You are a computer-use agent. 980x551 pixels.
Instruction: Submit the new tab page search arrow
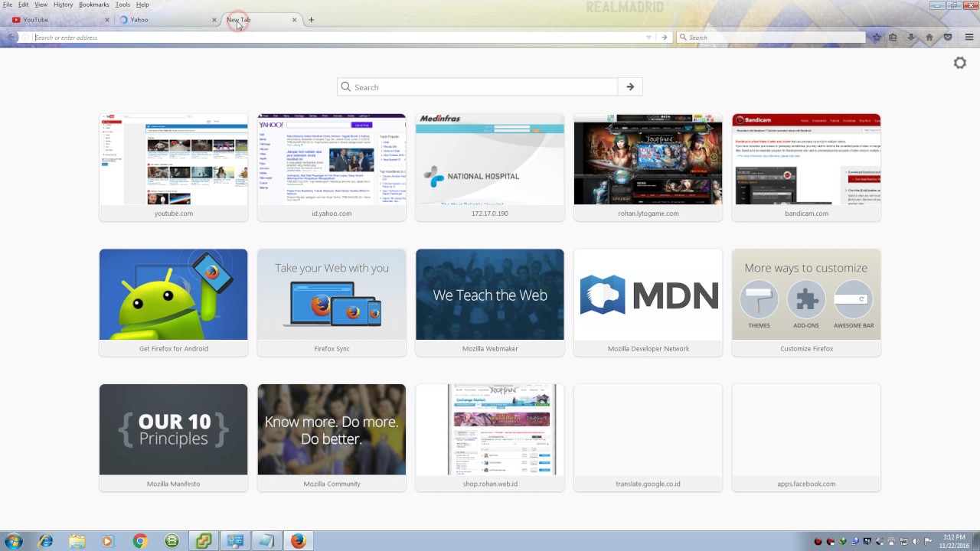pyautogui.click(x=630, y=87)
